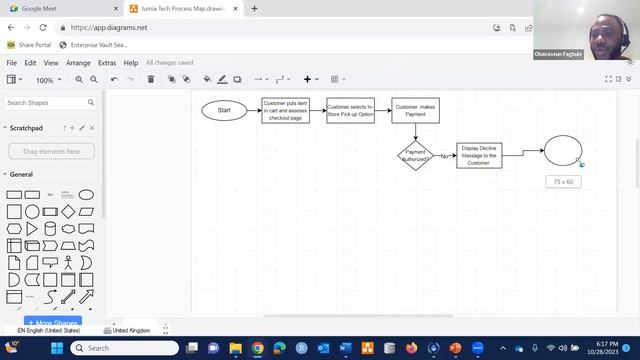Select the callout speech bubble shape
640x360 pixels.
[50, 263]
